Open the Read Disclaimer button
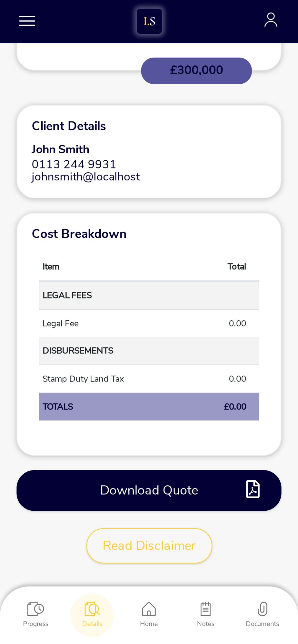The height and width of the screenshot is (644, 298). [149, 546]
